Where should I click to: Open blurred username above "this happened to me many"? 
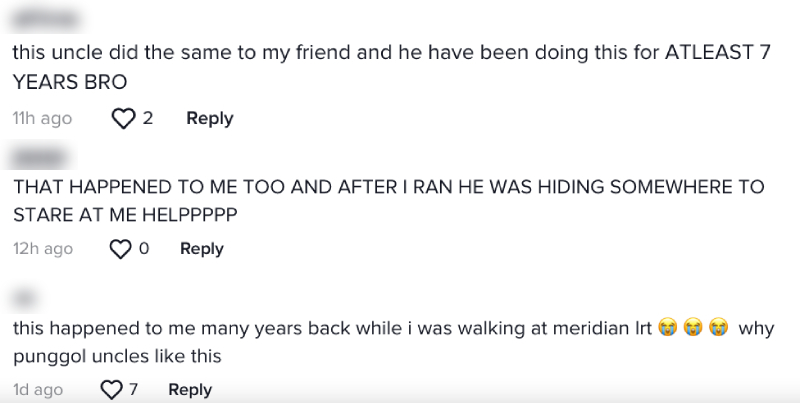click(x=24, y=297)
